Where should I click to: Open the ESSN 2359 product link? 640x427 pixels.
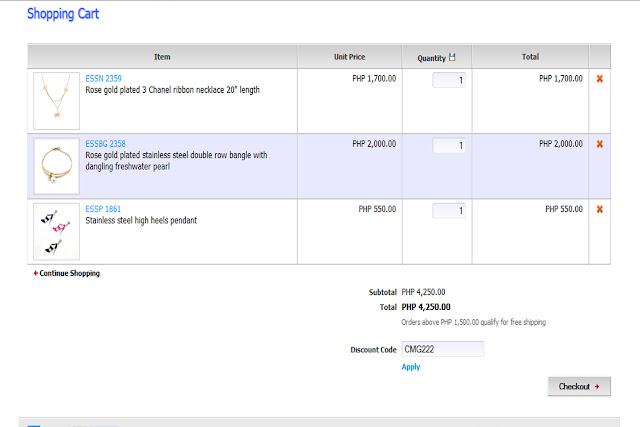(103, 78)
